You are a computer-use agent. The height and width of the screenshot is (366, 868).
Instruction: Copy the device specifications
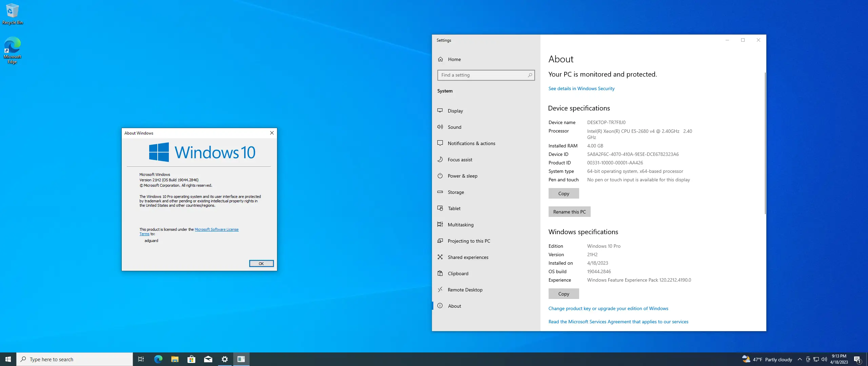564,193
